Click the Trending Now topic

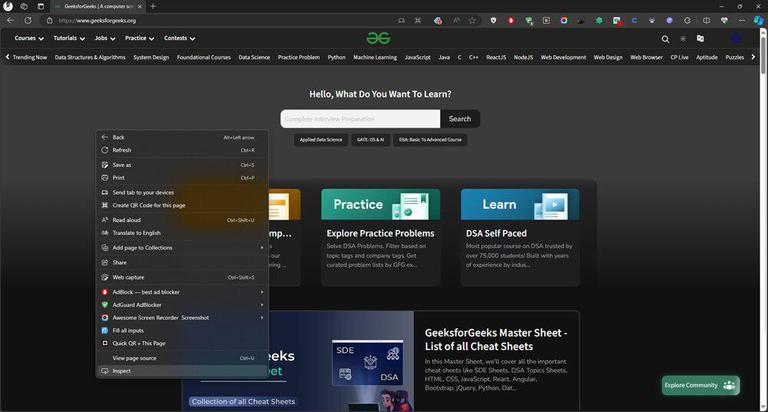click(x=30, y=57)
